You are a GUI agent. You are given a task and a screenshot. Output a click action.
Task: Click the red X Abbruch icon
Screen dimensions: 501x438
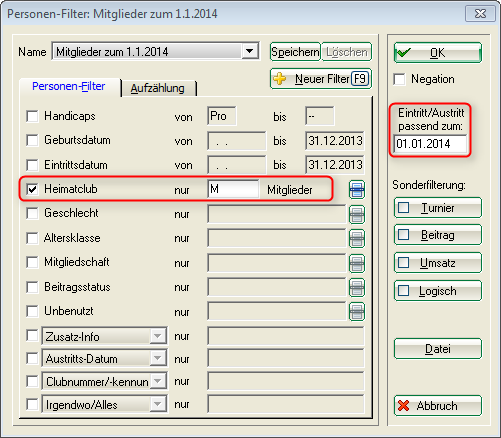click(x=403, y=406)
